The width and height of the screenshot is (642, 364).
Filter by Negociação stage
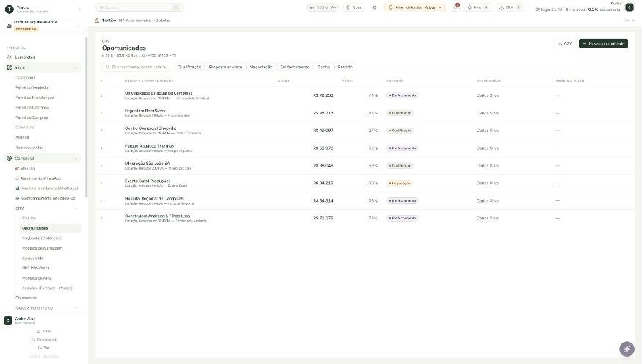(261, 67)
